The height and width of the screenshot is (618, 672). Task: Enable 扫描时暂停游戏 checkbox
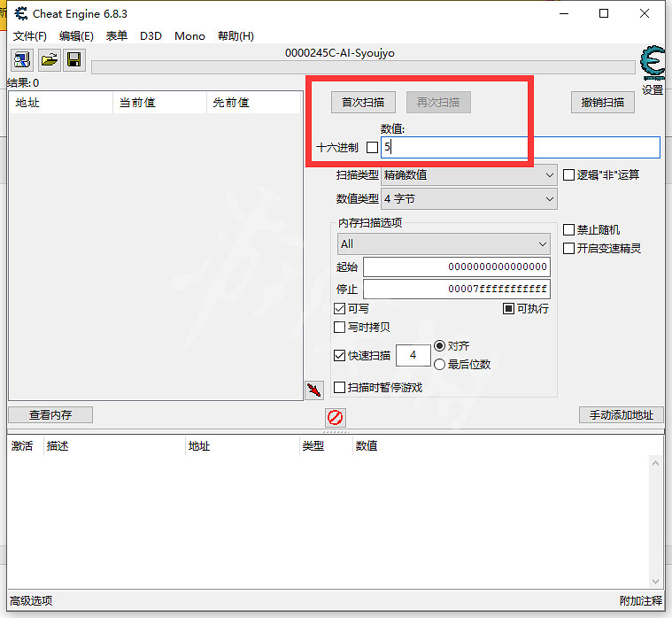coord(340,388)
